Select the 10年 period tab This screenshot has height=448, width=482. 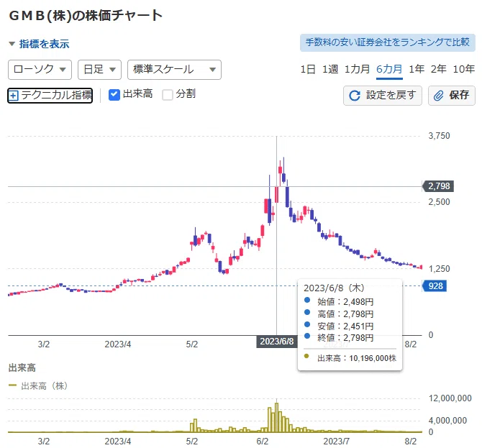pos(464,69)
